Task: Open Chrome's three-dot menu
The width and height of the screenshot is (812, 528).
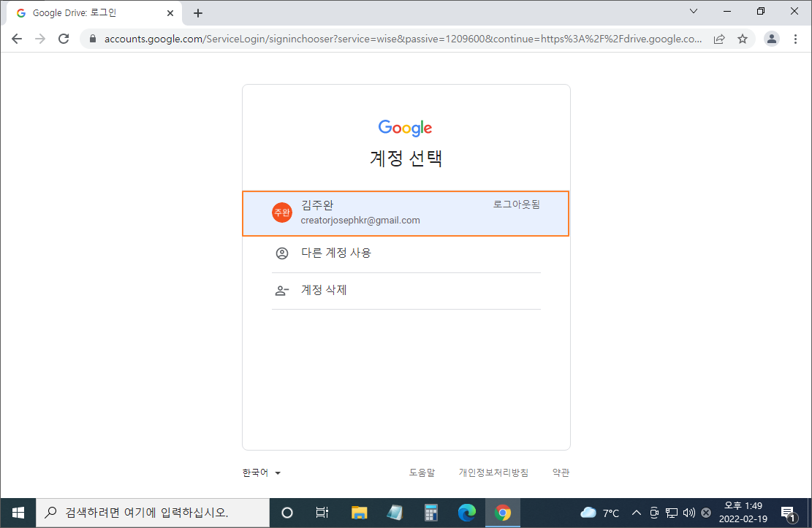Action: pyautogui.click(x=795, y=39)
